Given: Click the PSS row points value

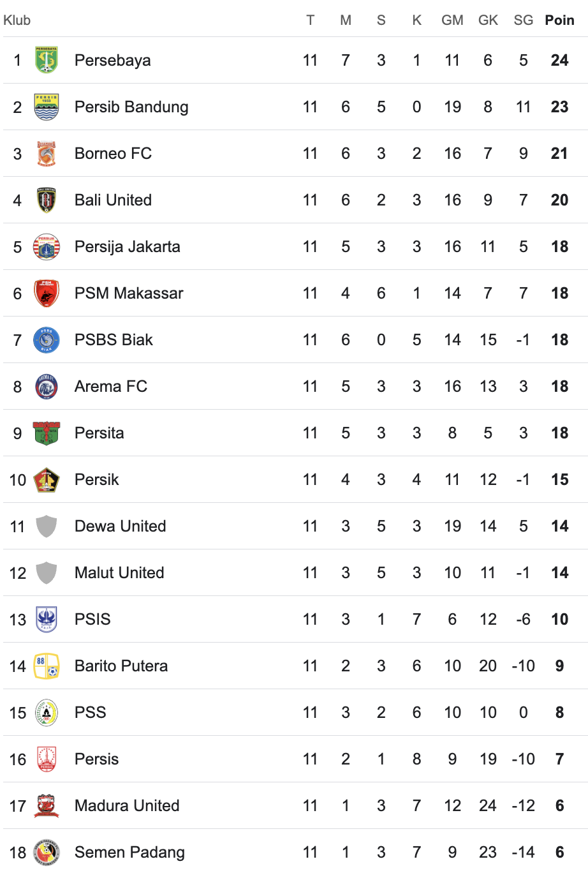Looking at the screenshot, I should click(559, 712).
